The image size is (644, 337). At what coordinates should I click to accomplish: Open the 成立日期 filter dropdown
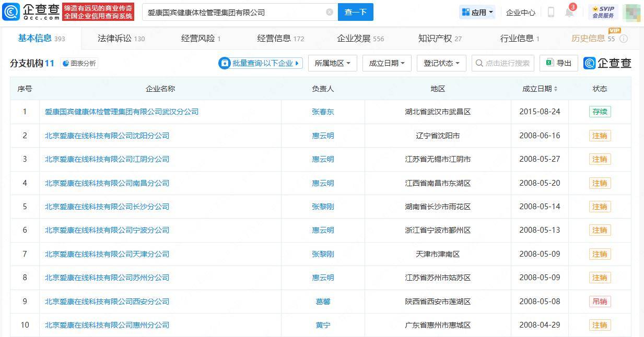[x=387, y=63]
